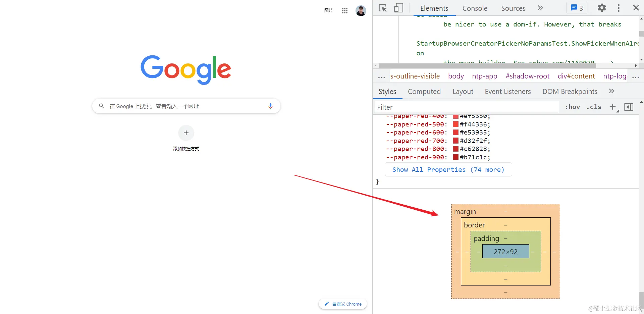The height and width of the screenshot is (314, 644).
Task: Add a shortcut with the plus button
Action: tap(186, 133)
